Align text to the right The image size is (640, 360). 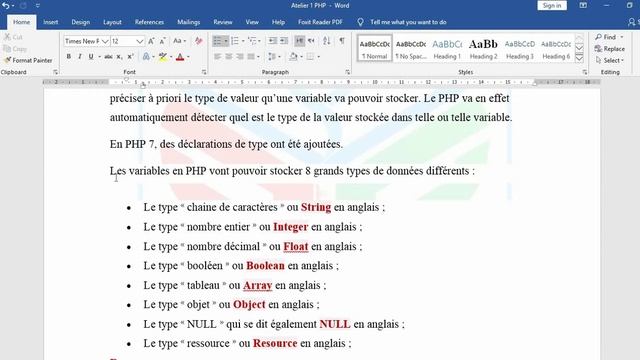(x=240, y=57)
